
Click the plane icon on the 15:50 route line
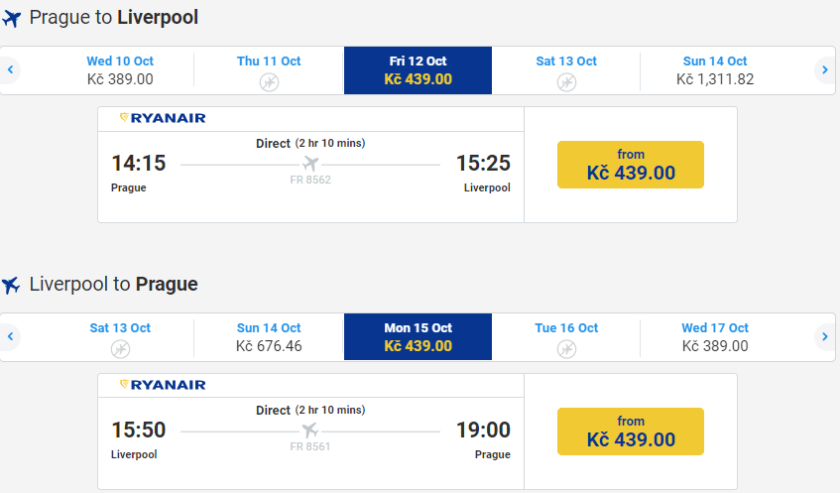[310, 431]
